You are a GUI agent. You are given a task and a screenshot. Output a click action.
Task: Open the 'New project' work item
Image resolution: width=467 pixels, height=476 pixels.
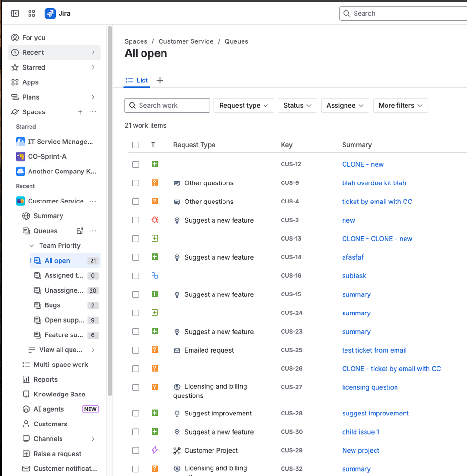(361, 450)
